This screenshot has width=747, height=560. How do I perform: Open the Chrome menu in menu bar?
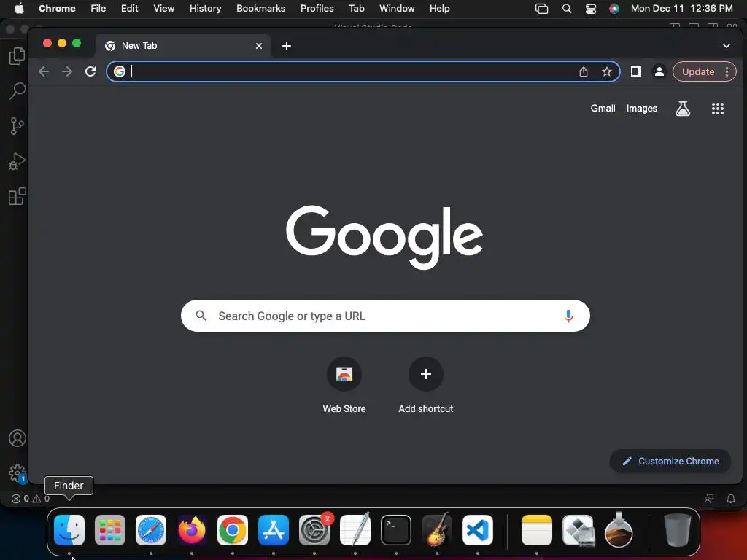click(57, 9)
